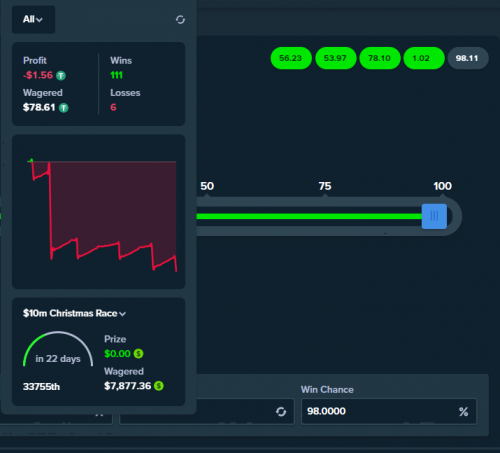500x453 pixels.
Task: Click the blue slider handle on the dice bar
Action: (x=434, y=216)
